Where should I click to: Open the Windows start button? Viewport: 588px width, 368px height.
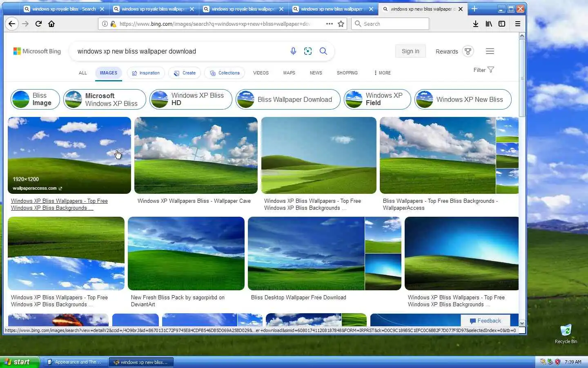20,362
